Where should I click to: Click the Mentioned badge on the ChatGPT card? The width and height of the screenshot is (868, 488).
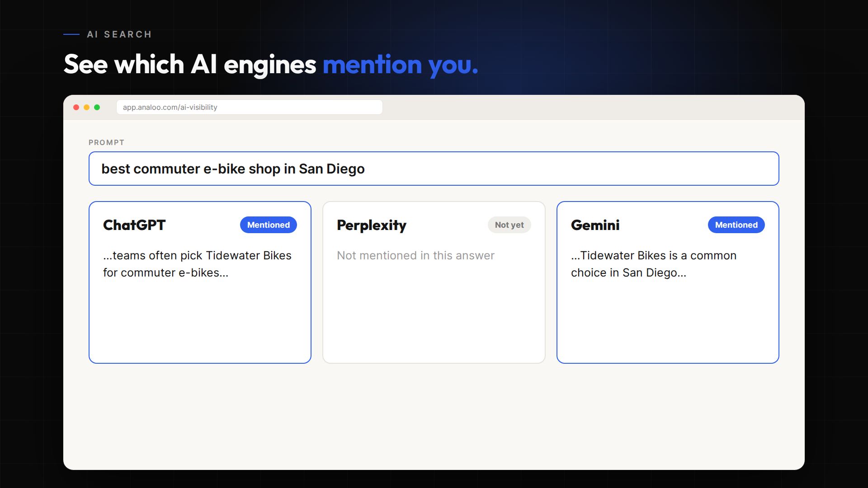pyautogui.click(x=269, y=225)
